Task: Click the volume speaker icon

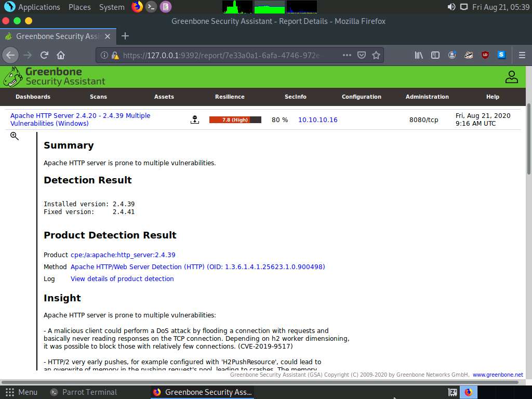Action: (x=451, y=7)
